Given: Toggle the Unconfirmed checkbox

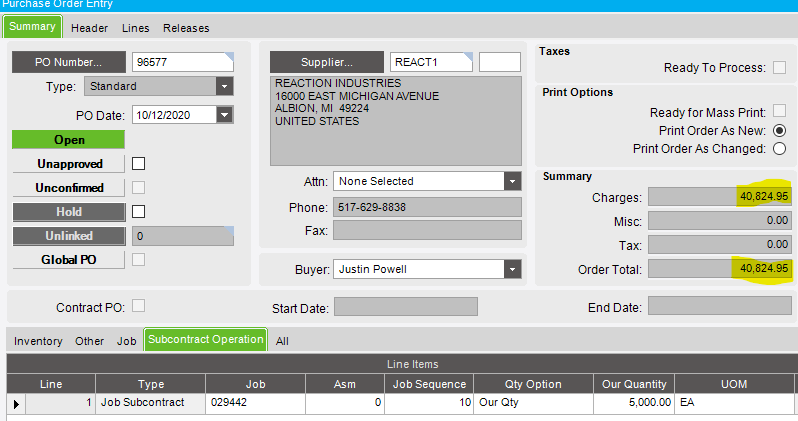Looking at the screenshot, I should coord(138,187).
